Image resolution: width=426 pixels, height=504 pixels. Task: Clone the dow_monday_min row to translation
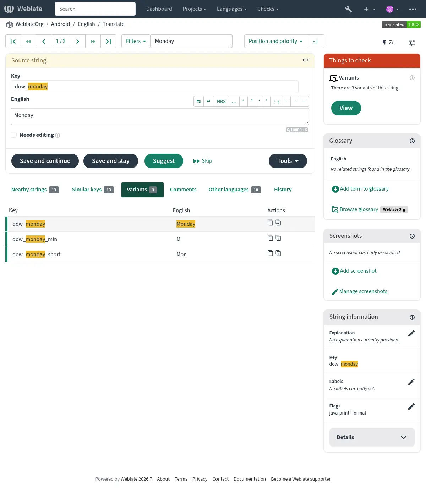point(278,238)
